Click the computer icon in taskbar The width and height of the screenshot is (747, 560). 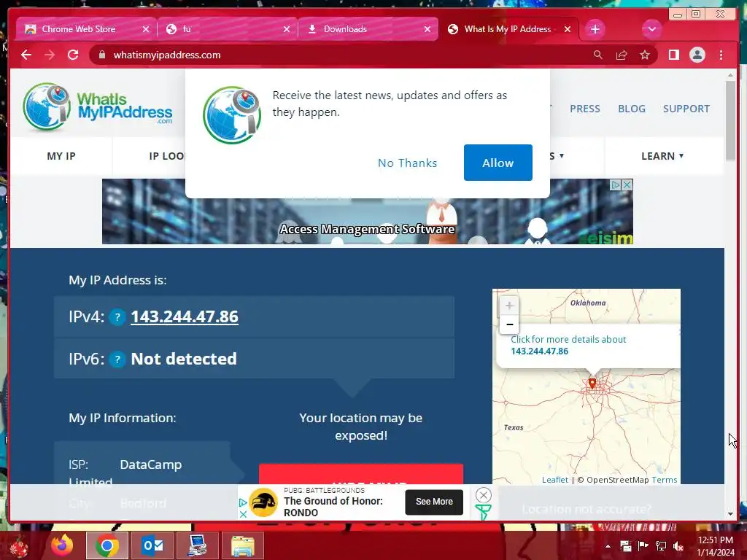point(197,545)
